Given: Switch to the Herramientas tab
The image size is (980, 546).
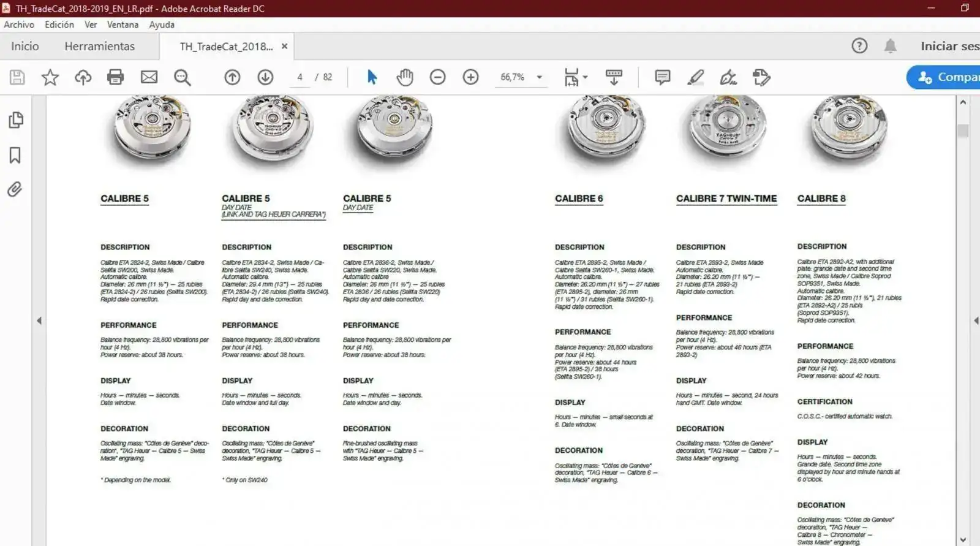Looking at the screenshot, I should click(x=99, y=47).
